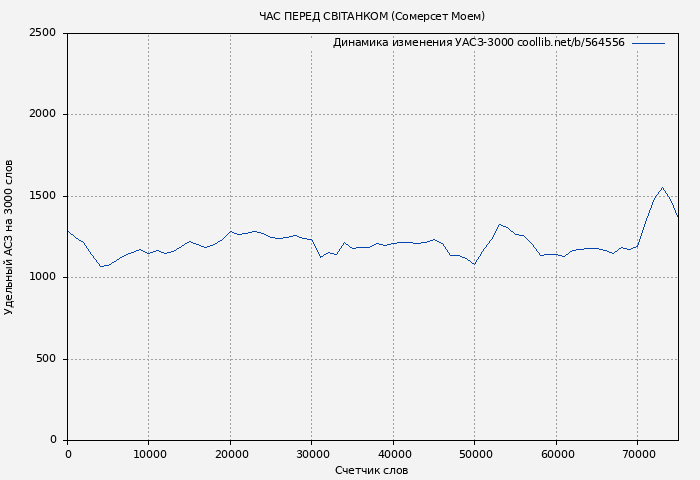Click the vertical axis label «Удельный АСЗ на 3000 слов»
Image resolution: width=700 pixels, height=480 pixels.
point(10,237)
